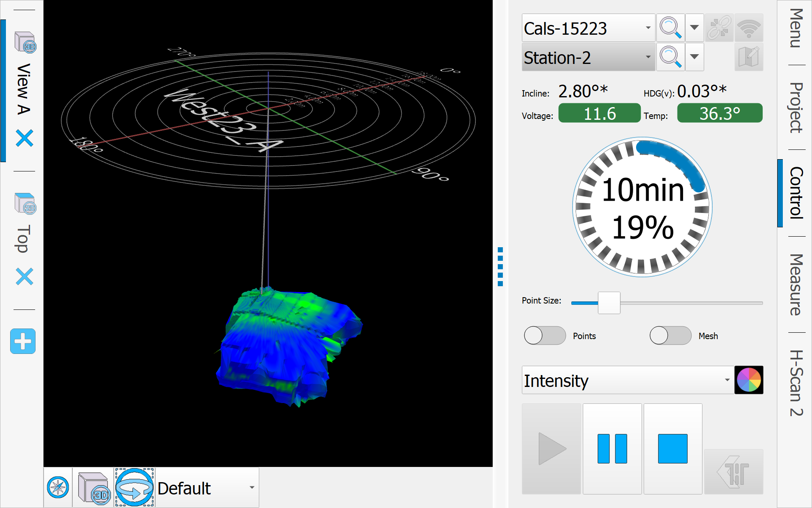Screen dimensions: 812x508
Task: Pause the running scan
Action: [612, 449]
